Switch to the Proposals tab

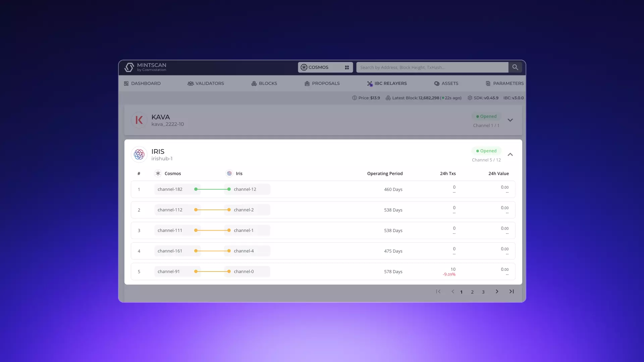322,83
